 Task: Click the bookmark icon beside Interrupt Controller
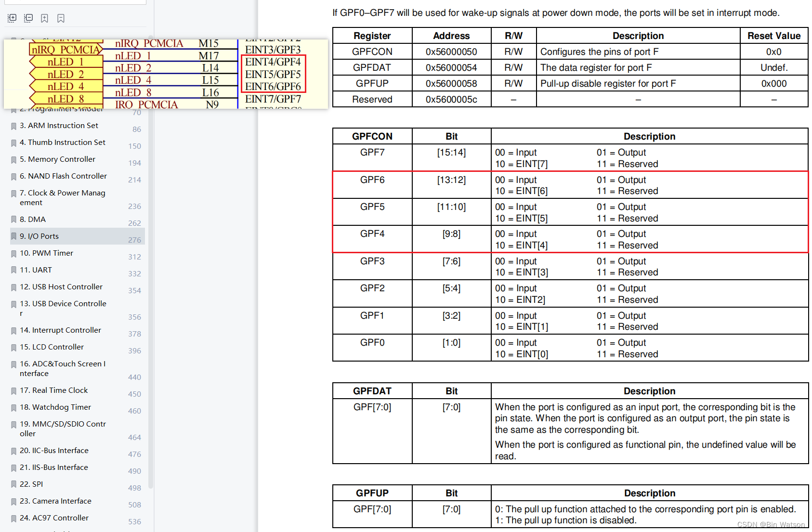pyautogui.click(x=13, y=331)
